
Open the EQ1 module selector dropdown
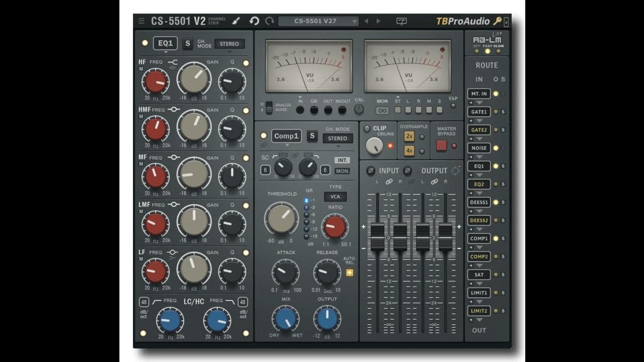click(166, 43)
